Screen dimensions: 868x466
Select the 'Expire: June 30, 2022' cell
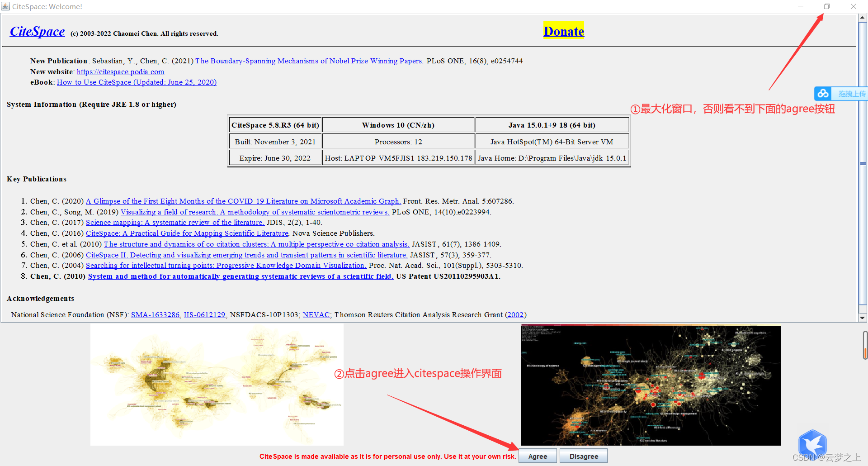275,158
